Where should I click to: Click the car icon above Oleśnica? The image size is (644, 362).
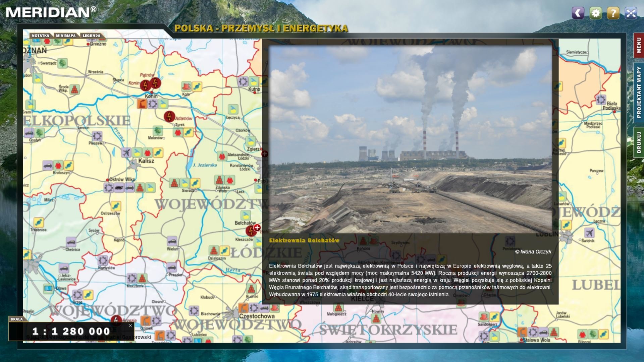pyautogui.click(x=71, y=242)
